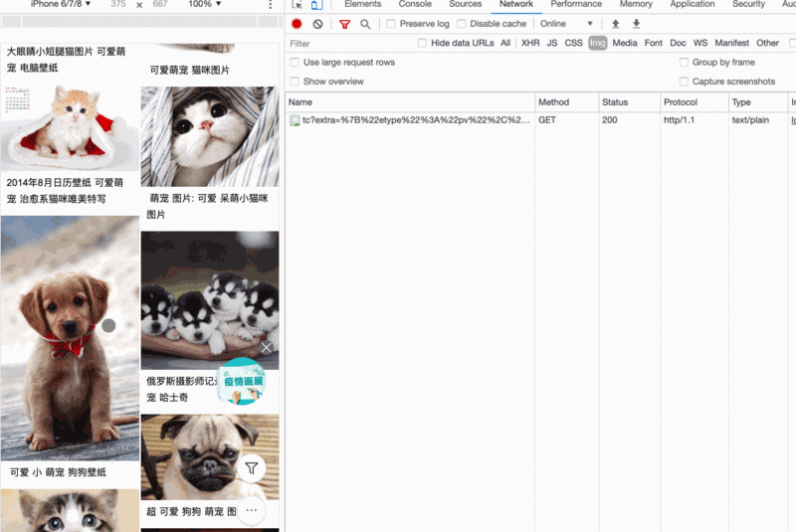Open the 100% zoom dropdown

tap(205, 4)
